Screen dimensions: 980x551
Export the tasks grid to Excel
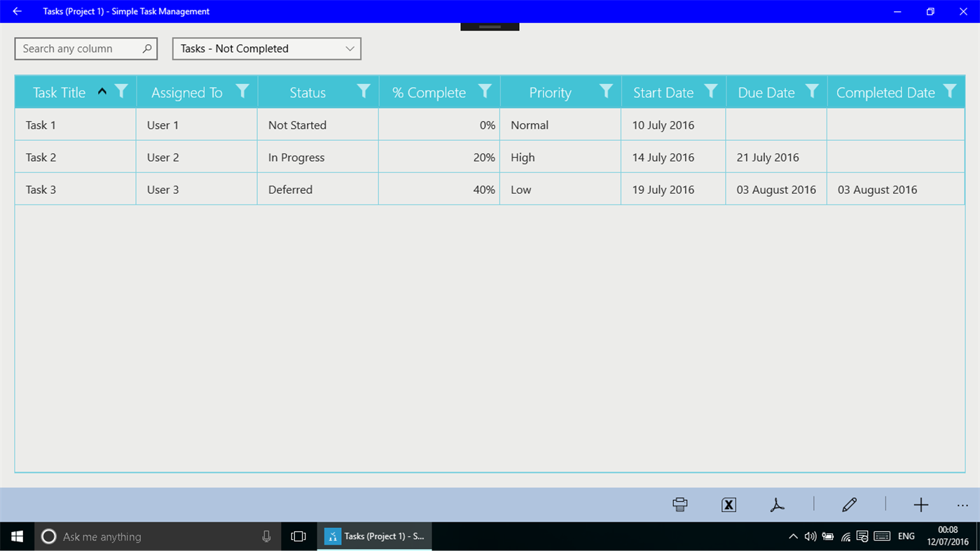pyautogui.click(x=728, y=504)
